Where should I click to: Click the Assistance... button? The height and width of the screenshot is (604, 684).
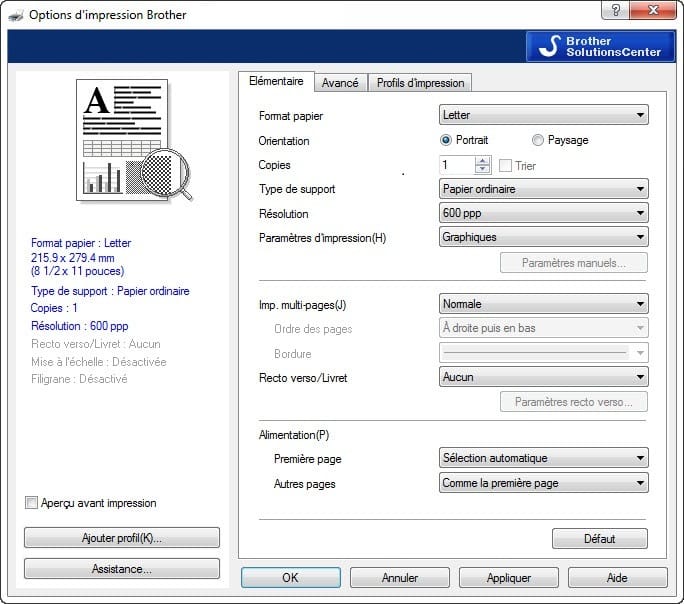122,569
